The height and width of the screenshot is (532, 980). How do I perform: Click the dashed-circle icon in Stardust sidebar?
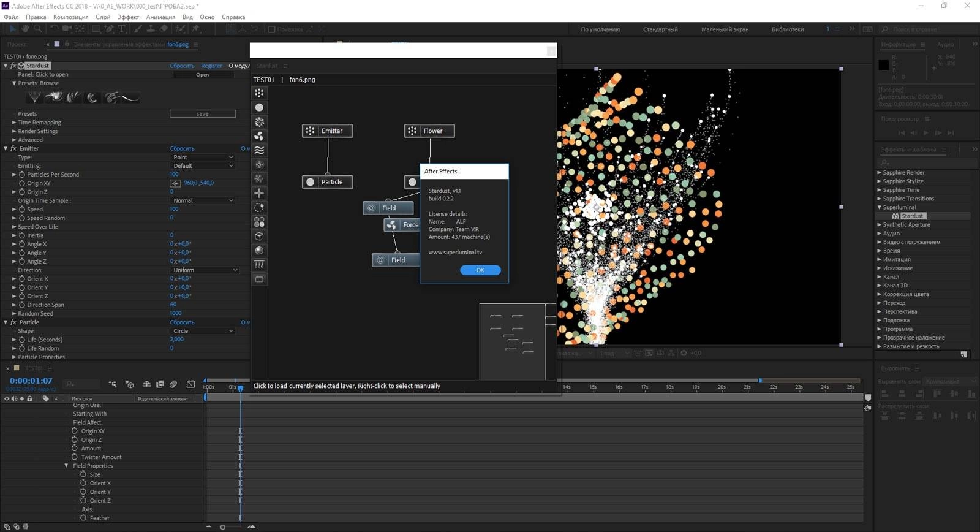259,207
